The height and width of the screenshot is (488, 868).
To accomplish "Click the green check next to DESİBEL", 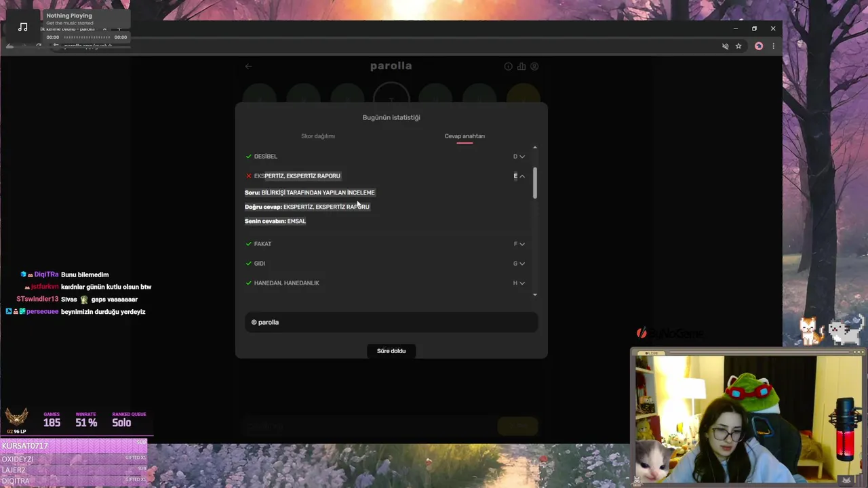I will (249, 157).
